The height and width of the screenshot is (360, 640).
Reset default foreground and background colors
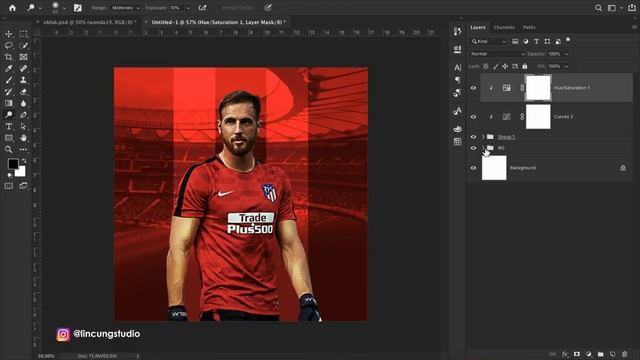(9, 176)
